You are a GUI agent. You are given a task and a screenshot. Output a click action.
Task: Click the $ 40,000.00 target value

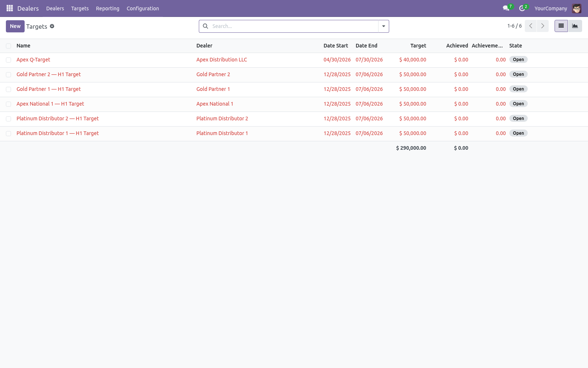pos(413,60)
